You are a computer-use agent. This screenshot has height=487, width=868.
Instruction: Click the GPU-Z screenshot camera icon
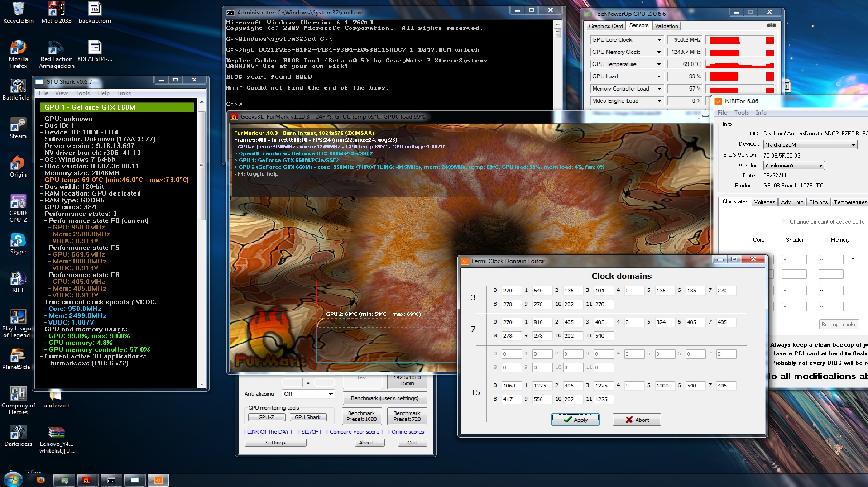tap(771, 26)
